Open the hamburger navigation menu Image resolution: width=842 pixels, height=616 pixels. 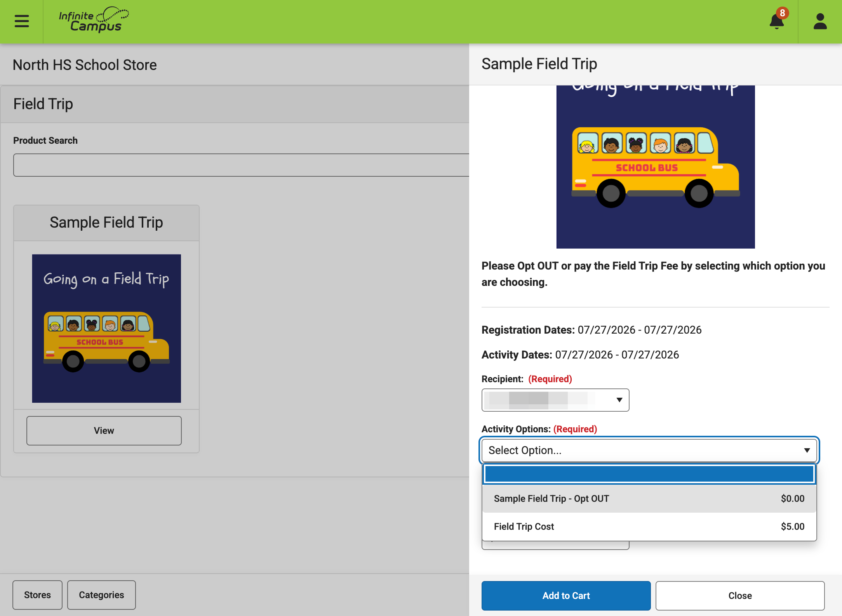pyautogui.click(x=22, y=21)
